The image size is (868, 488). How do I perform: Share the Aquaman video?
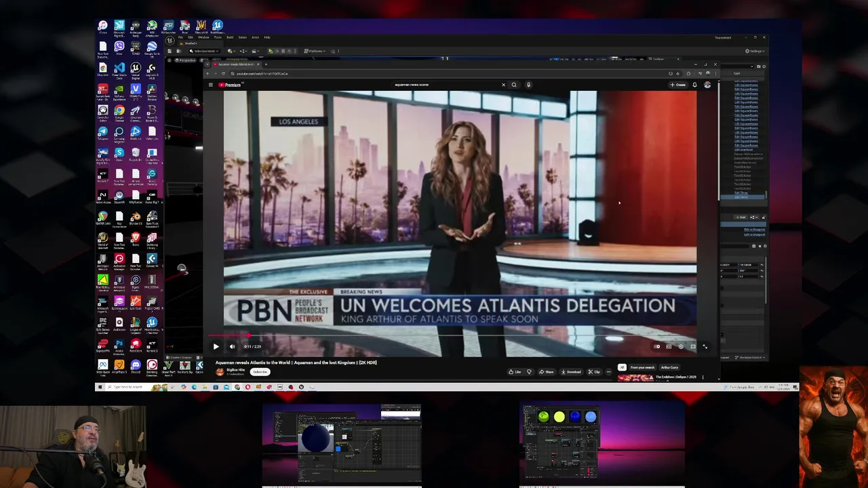pos(546,371)
